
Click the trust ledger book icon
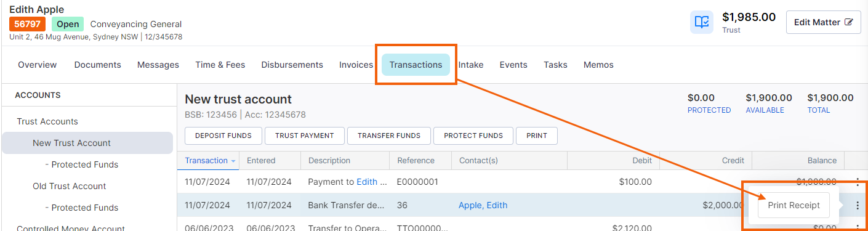[702, 22]
